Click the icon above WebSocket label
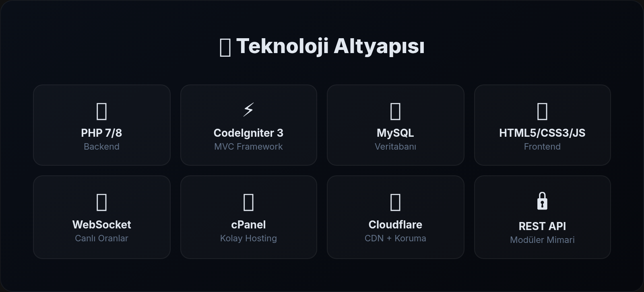644x292 pixels. click(101, 202)
